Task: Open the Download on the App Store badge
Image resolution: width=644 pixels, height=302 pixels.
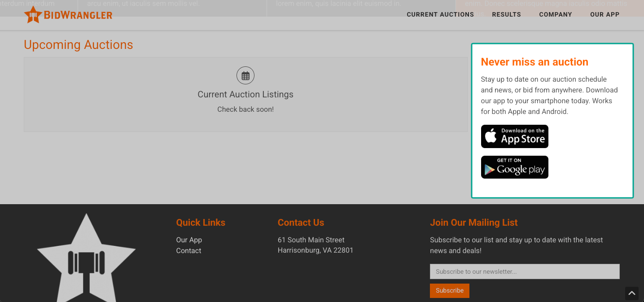Action: (x=515, y=136)
